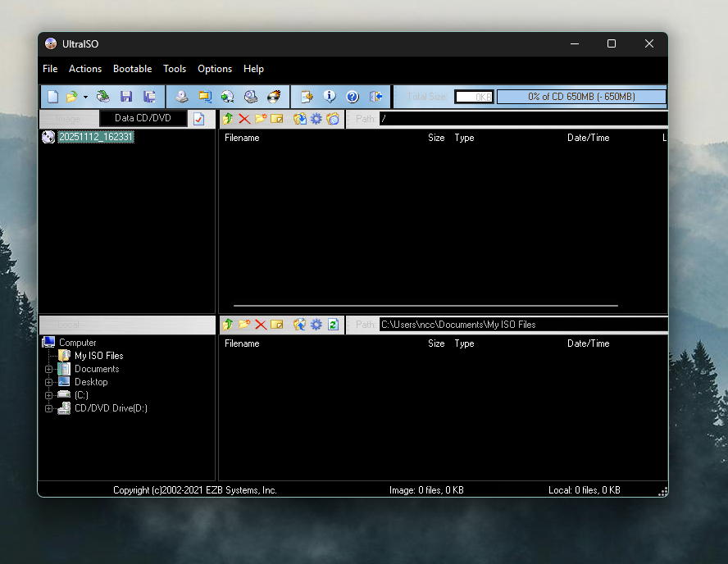Sort local pane by Date/Time column

pyautogui.click(x=589, y=343)
